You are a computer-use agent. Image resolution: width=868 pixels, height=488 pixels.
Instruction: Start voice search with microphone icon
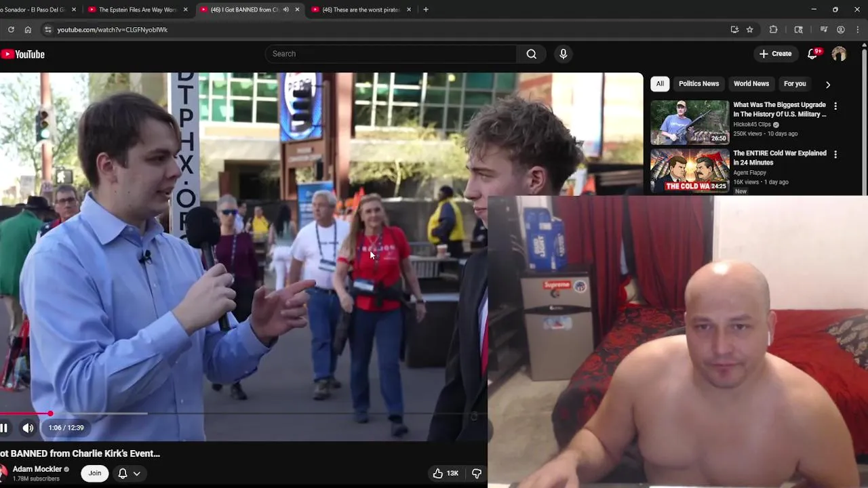pyautogui.click(x=563, y=54)
